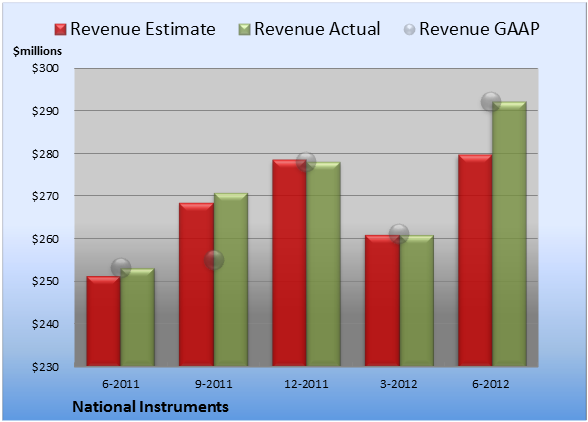Select the green actual bar for 6-2011

click(x=138, y=317)
